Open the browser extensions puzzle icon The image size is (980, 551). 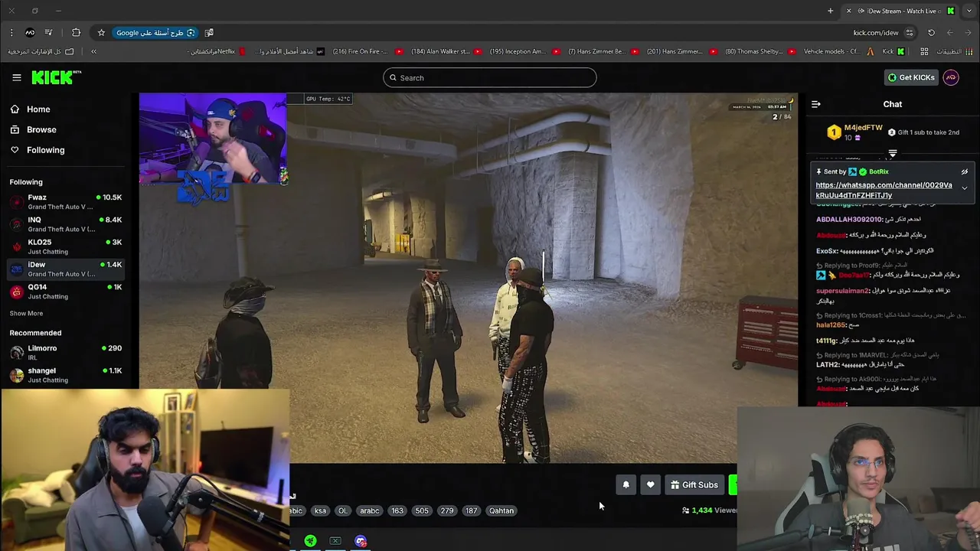point(76,33)
